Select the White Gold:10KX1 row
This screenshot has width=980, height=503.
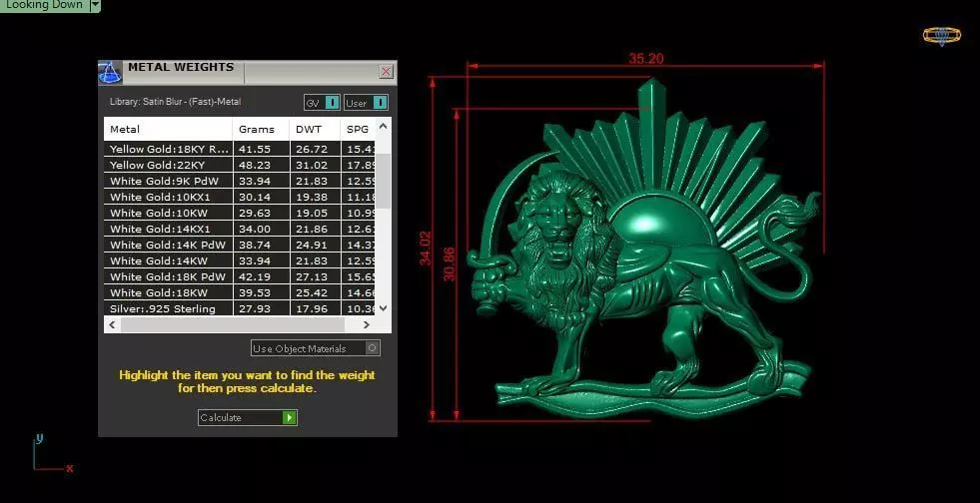coord(240,198)
